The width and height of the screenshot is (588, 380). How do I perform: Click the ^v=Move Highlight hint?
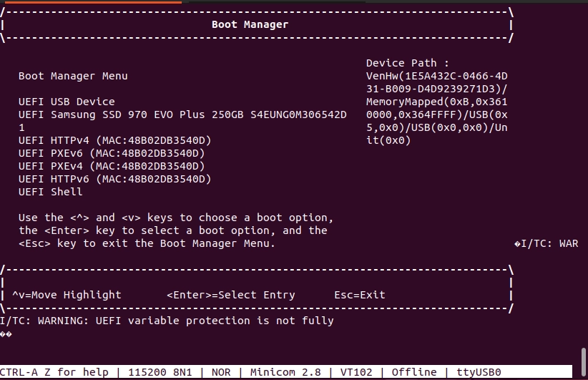point(67,295)
